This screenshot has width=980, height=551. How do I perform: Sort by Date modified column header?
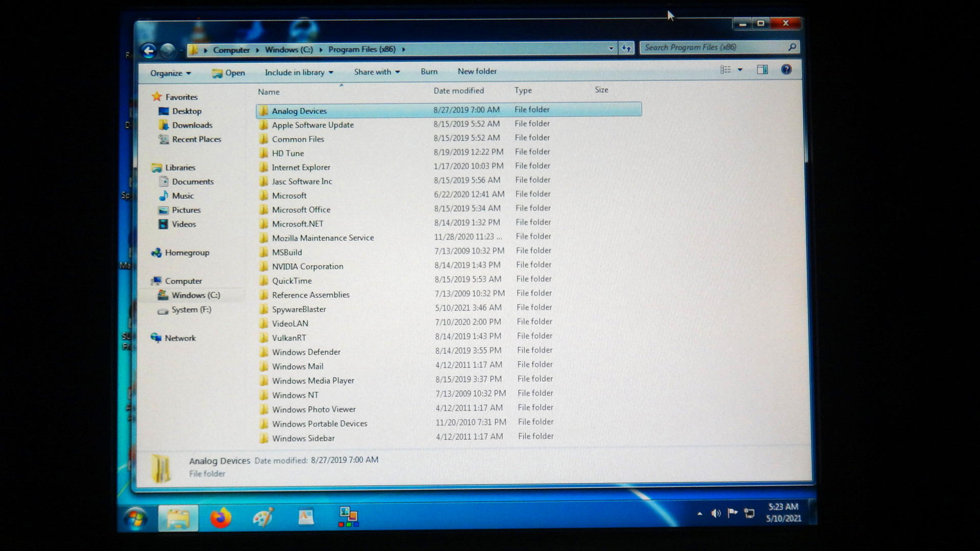pyautogui.click(x=458, y=91)
